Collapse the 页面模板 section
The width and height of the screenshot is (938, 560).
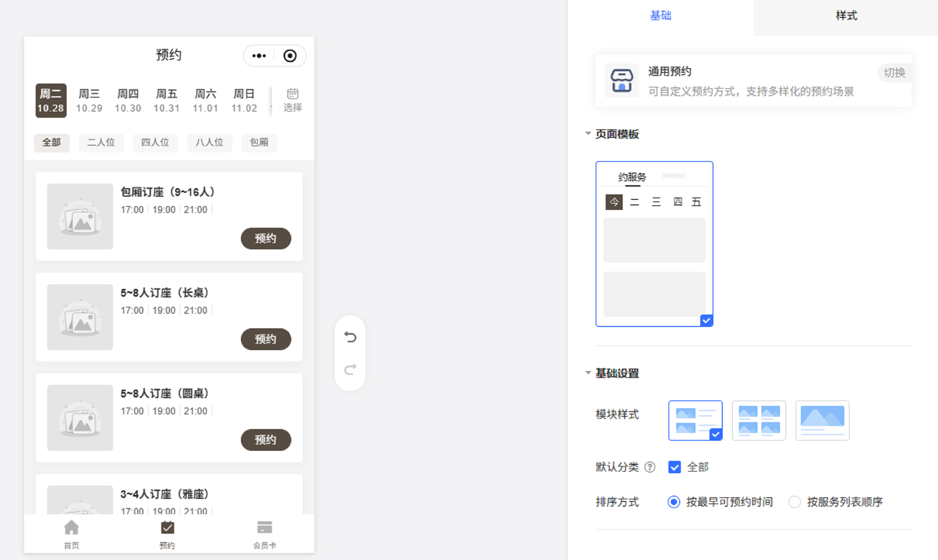point(588,134)
